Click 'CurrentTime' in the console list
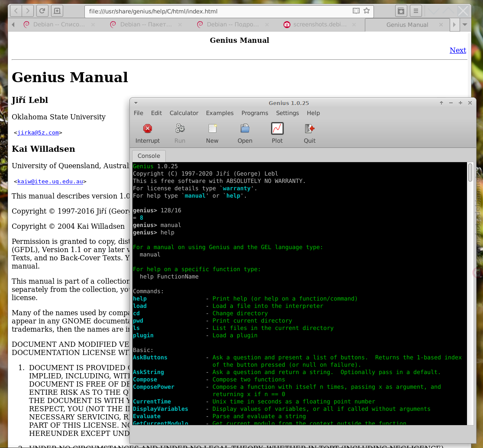 click(x=152, y=402)
